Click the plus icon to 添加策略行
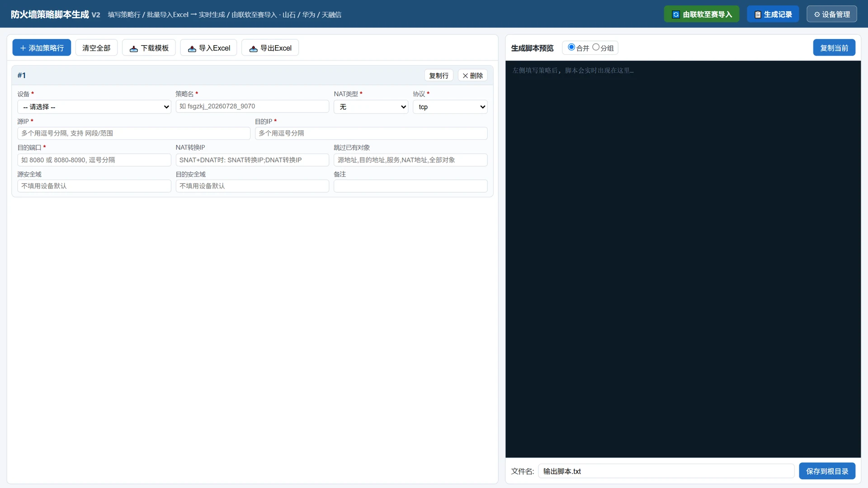This screenshot has width=868, height=488. 23,48
